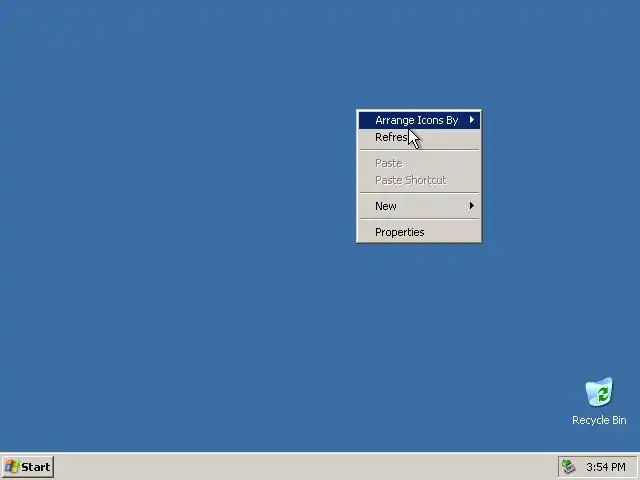640x480 pixels.
Task: Click the network tray icon near the clock
Action: coord(569,467)
